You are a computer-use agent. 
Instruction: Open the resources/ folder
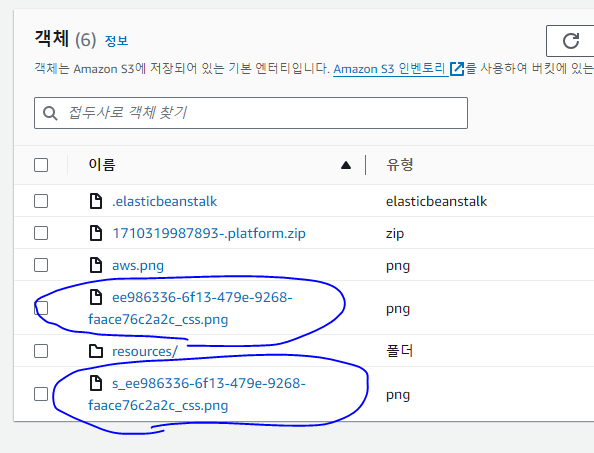pos(145,351)
